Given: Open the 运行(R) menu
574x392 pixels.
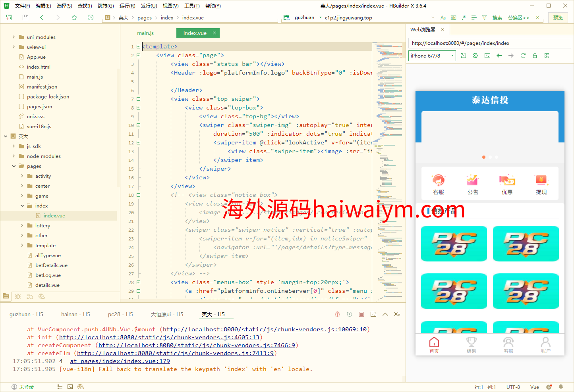Looking at the screenshot, I should [x=127, y=6].
